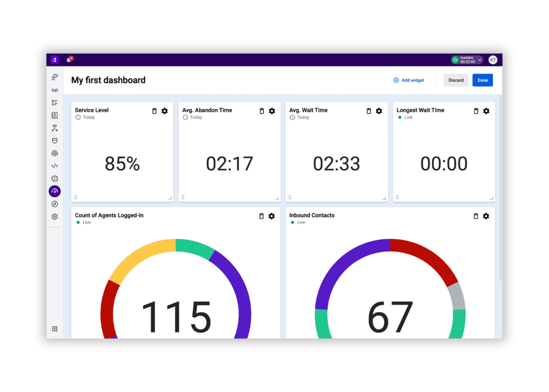Open the call recordings sidebar icon

click(54, 90)
